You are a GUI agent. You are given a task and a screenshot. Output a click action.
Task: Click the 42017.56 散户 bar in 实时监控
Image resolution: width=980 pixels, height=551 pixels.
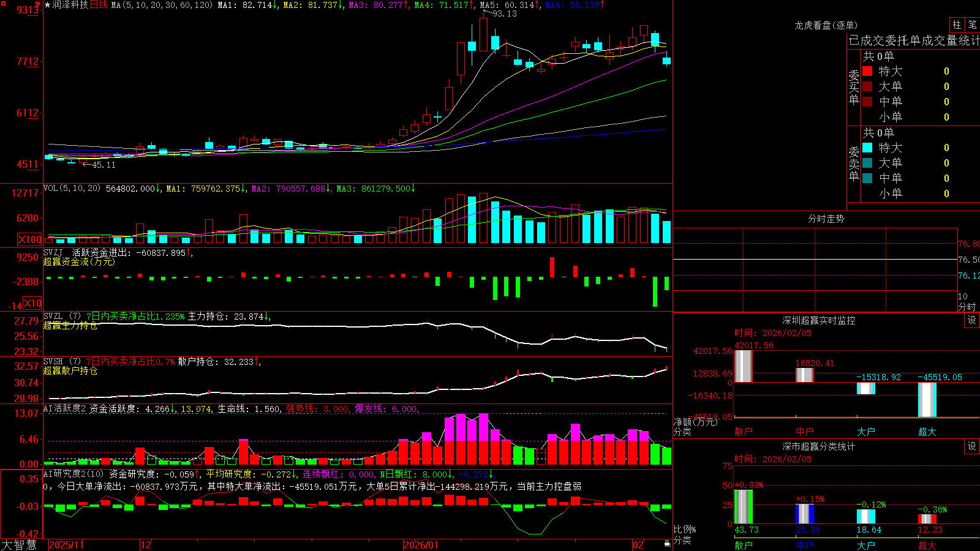pos(744,366)
